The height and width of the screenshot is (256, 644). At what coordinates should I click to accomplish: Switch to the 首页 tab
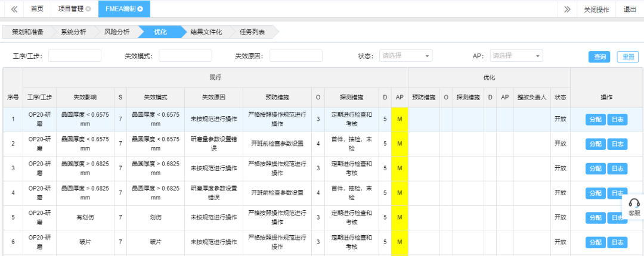pyautogui.click(x=37, y=9)
